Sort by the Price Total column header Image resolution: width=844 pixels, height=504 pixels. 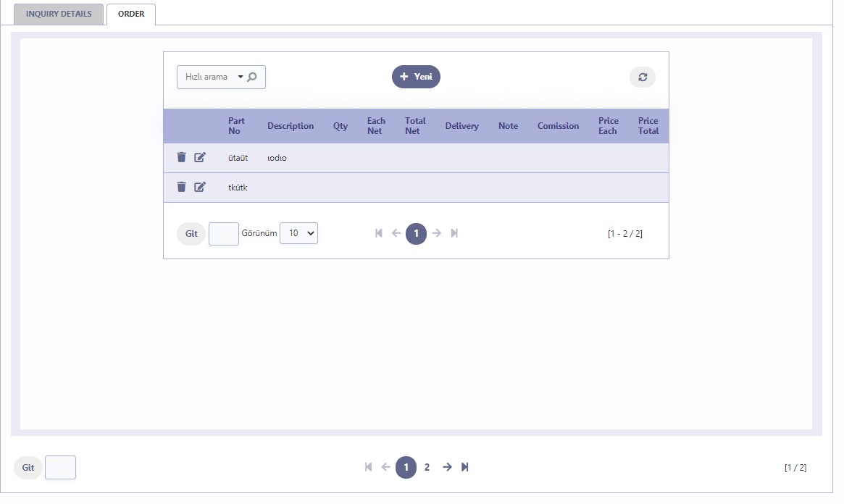coord(648,126)
